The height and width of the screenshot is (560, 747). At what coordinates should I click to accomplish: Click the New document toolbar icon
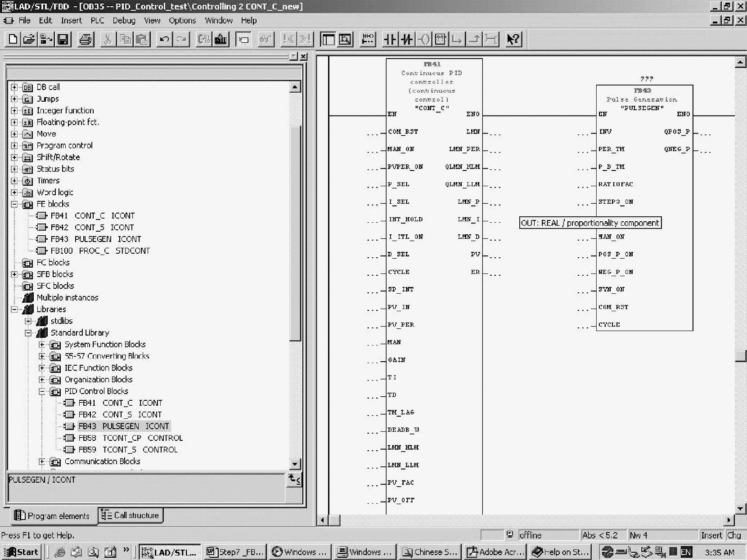point(13,40)
